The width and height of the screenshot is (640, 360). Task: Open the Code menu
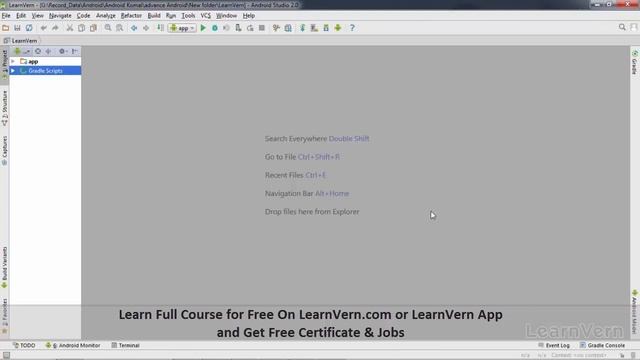83,16
